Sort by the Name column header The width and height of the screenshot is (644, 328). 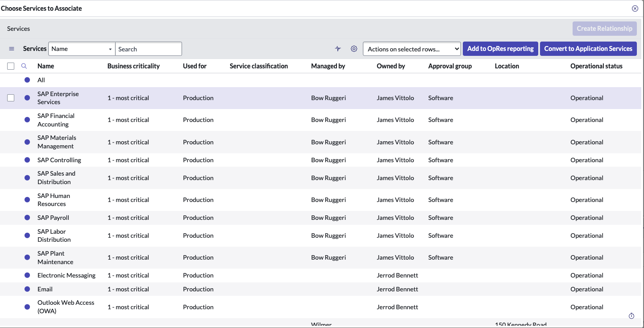46,66
